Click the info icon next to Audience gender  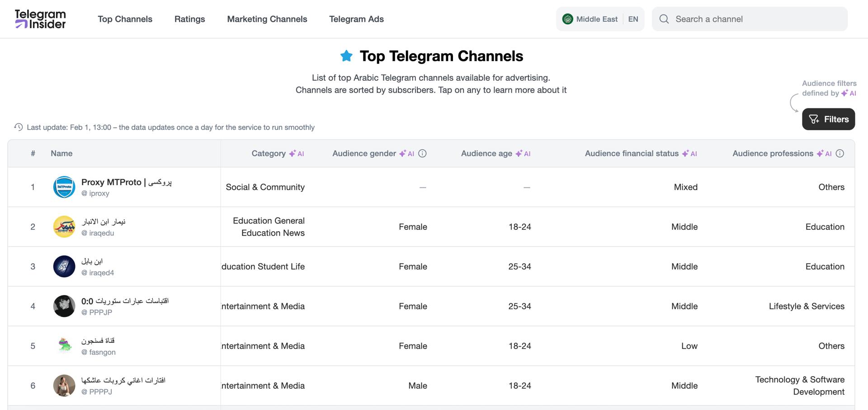(x=422, y=154)
